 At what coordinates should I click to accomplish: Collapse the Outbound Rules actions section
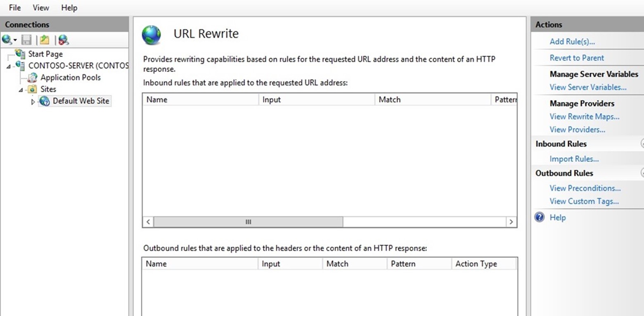coord(642,173)
